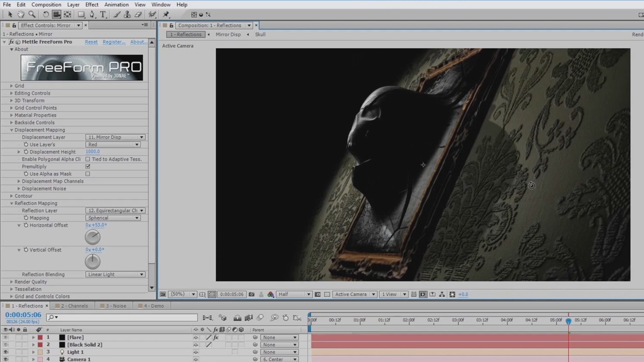The width and height of the screenshot is (644, 362).
Task: Select the Pen tool
Action: [92, 15]
